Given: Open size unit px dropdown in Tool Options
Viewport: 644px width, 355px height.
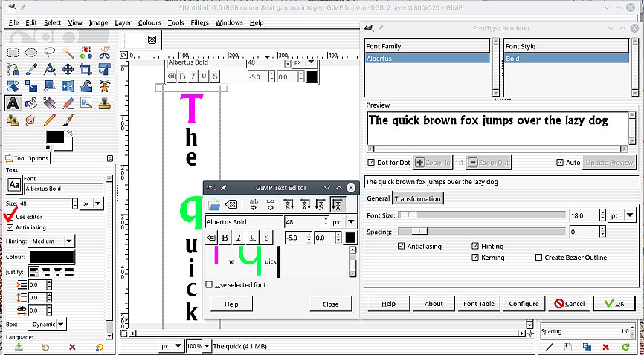Looking at the screenshot, I should pos(92,203).
